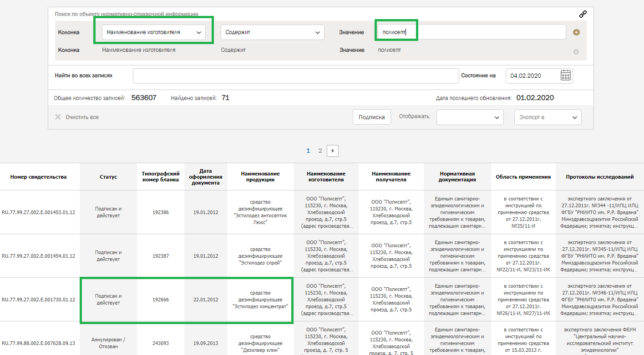Click Наименование изготовителя table header
Screen dimensions: 644x355
click(x=326, y=177)
